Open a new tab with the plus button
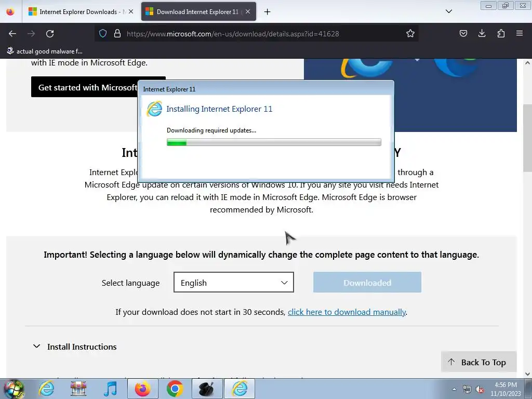 pos(268,12)
